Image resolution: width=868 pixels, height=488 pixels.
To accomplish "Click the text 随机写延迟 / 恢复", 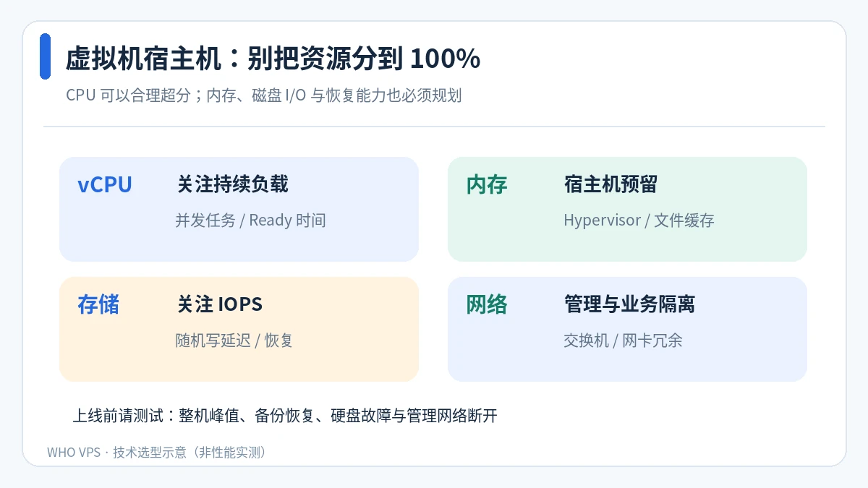I will [234, 341].
